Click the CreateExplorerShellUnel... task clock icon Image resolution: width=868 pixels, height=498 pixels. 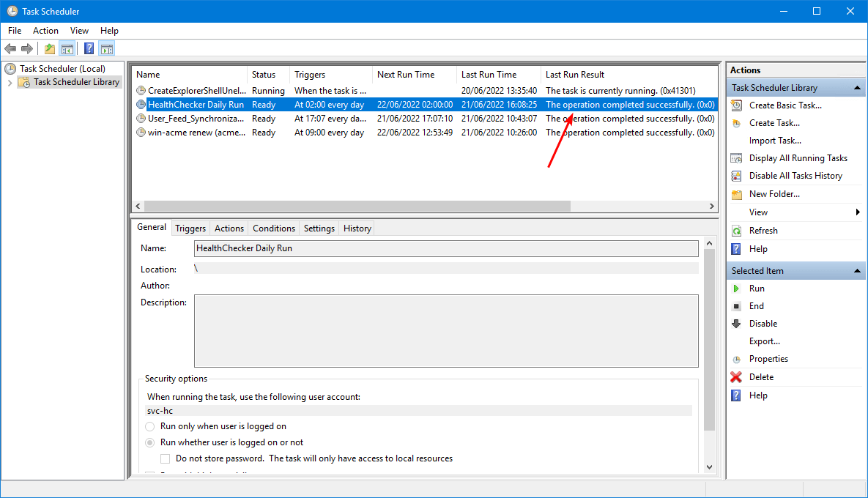(141, 90)
